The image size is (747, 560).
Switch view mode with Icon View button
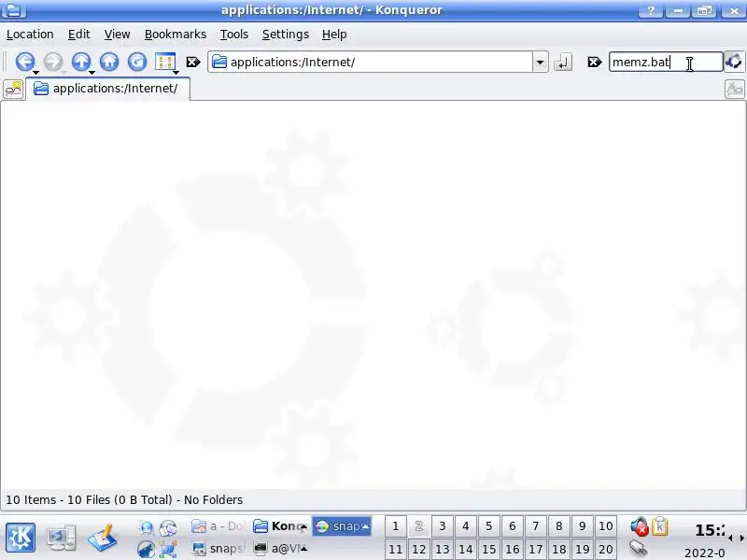pyautogui.click(x=165, y=62)
